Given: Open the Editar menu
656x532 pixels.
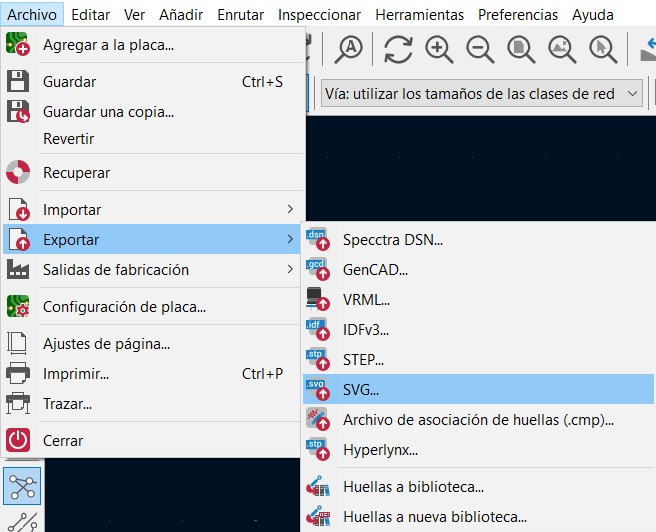Looking at the screenshot, I should point(90,15).
